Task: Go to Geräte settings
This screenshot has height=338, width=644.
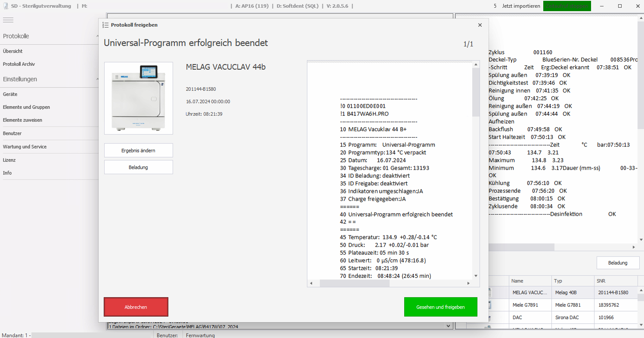Action: click(10, 94)
